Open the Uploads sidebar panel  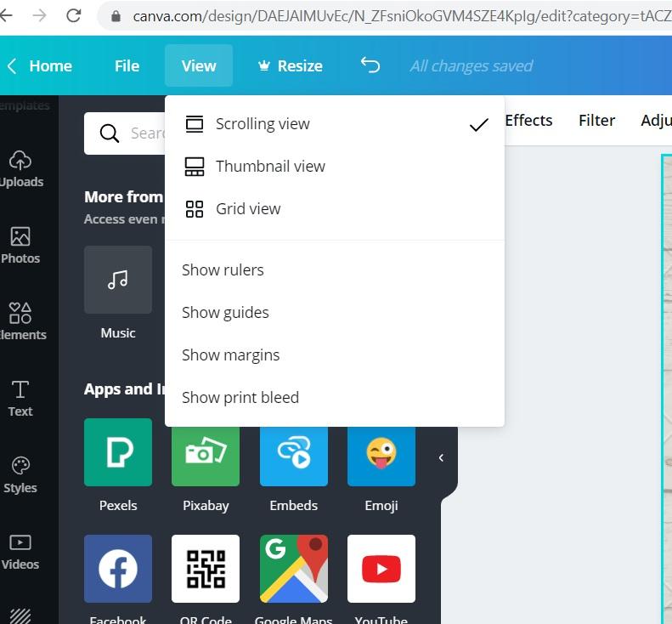tap(20, 169)
